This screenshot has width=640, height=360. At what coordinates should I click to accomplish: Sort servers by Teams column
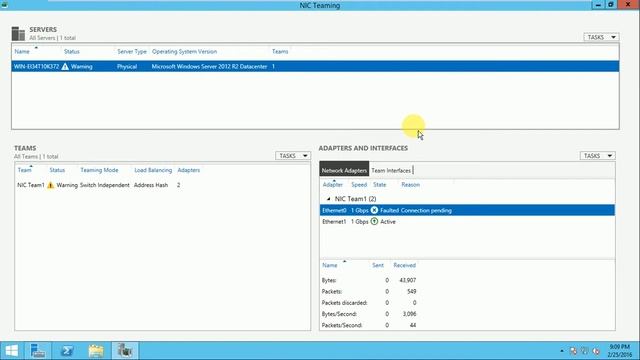click(280, 51)
